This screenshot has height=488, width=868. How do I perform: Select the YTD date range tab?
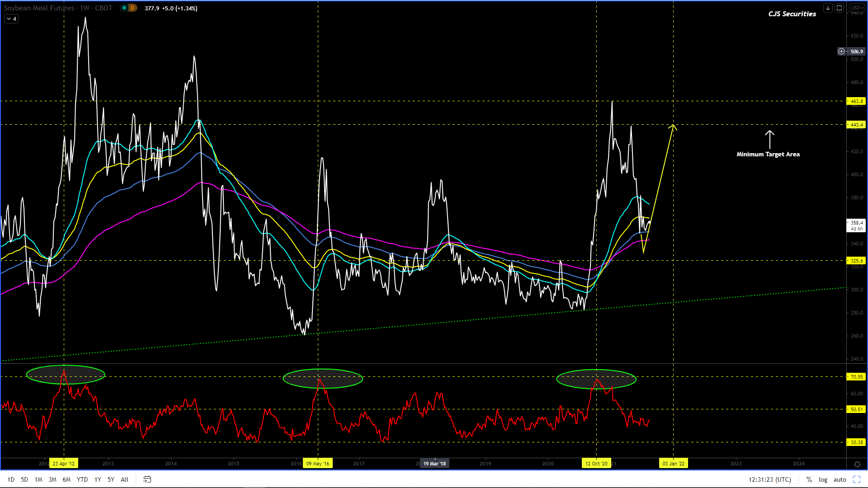[82, 479]
